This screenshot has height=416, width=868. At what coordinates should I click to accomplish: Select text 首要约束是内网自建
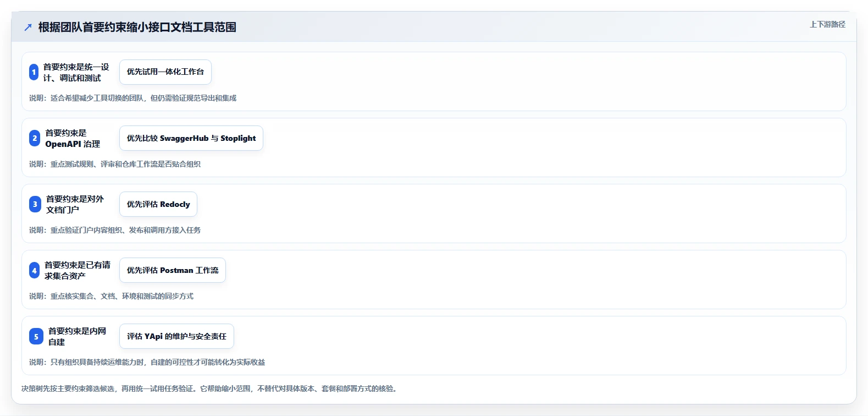point(77,336)
